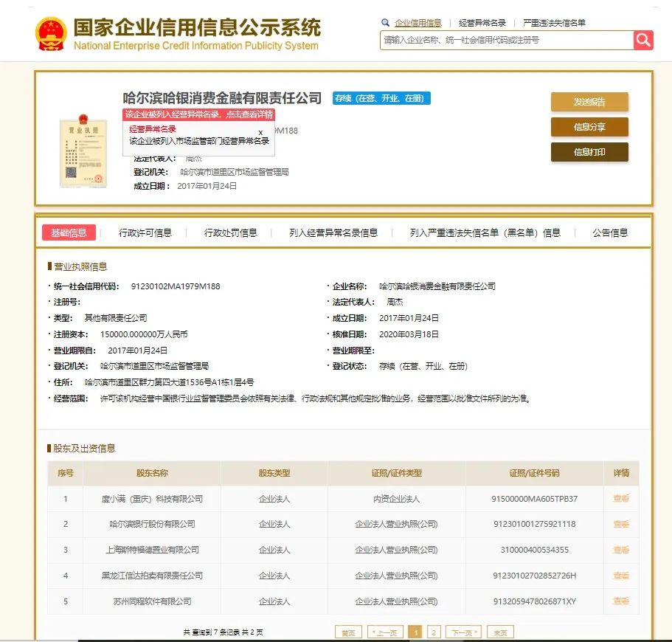Switch to the 列入经营异常名录信息 tab
This screenshot has width=672, height=642.
click(333, 233)
